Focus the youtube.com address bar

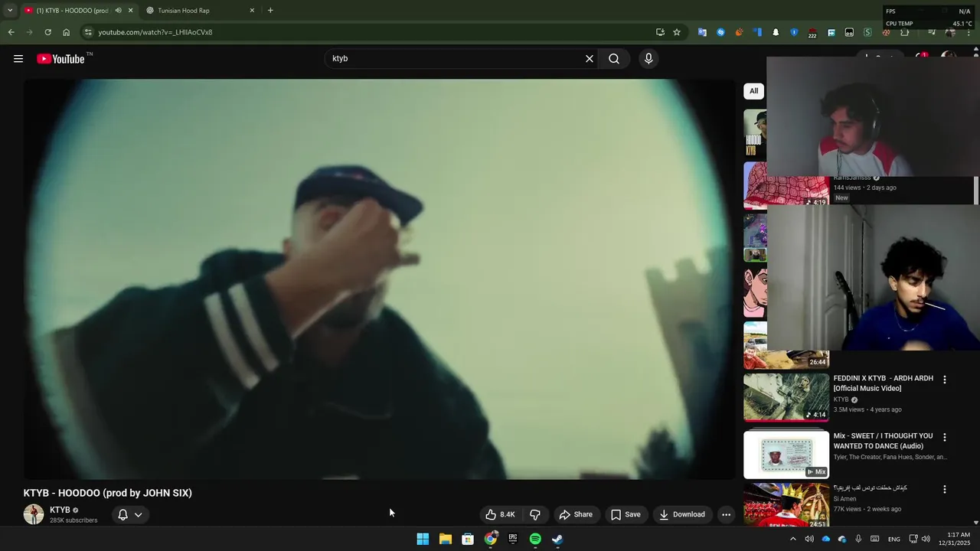coord(367,32)
